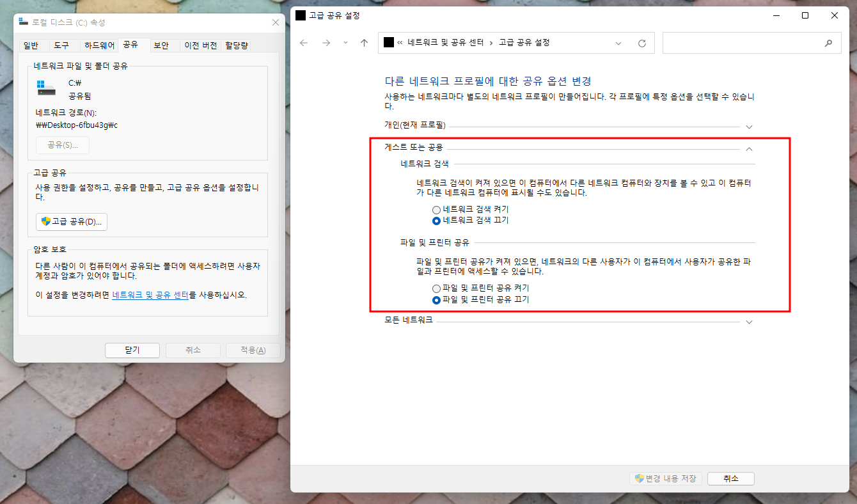Click the Up one level arrow
This screenshot has height=504, width=857.
(365, 43)
